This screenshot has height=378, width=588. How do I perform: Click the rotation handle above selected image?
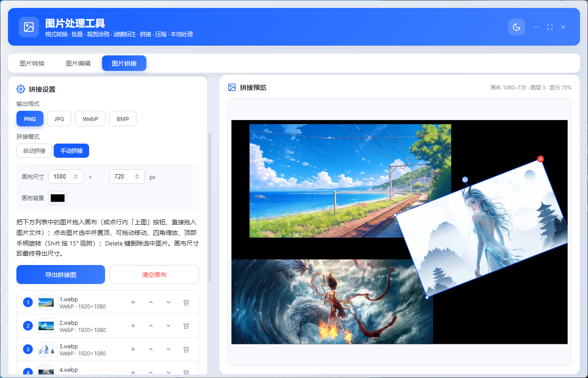coord(465,179)
